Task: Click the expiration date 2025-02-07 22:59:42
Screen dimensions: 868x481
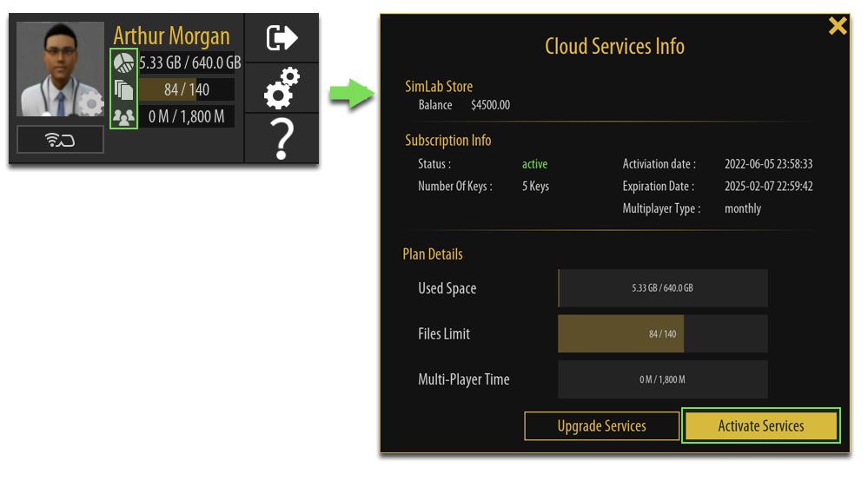Action: click(x=768, y=187)
